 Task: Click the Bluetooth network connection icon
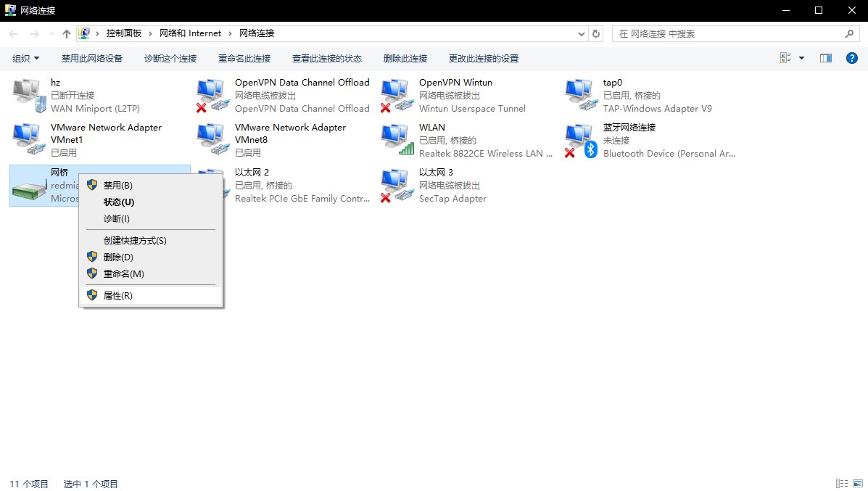click(x=580, y=140)
